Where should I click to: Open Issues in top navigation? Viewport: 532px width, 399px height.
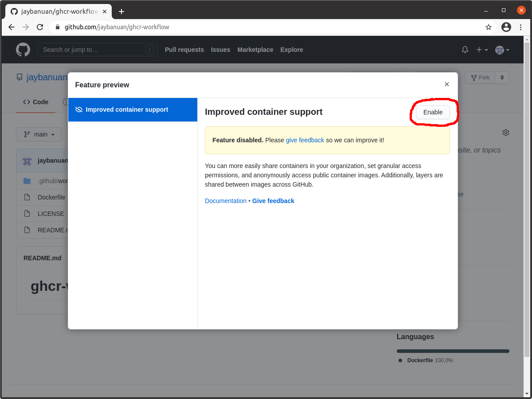tap(220, 50)
